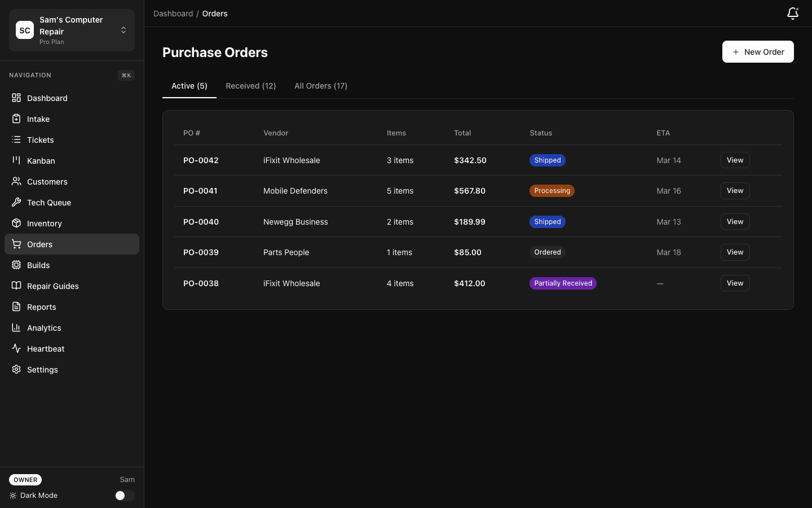Click the Partially Received status badge
This screenshot has width=812, height=508.
[x=563, y=283]
